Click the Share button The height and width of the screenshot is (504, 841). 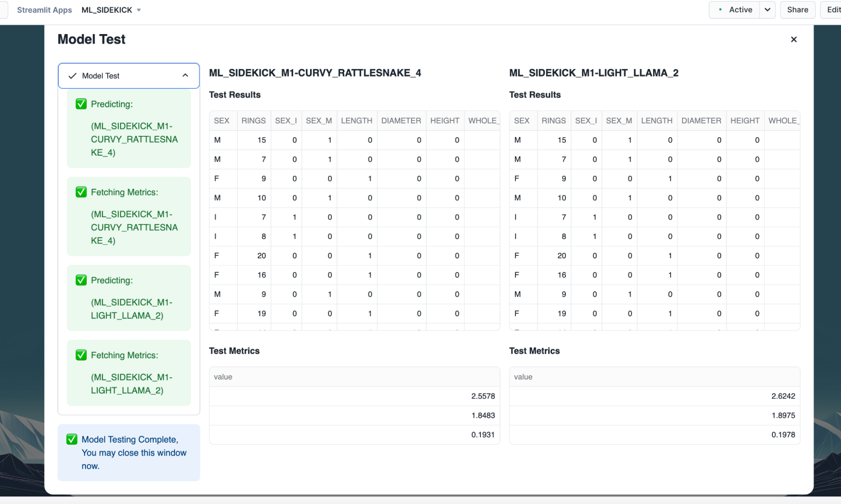click(797, 10)
